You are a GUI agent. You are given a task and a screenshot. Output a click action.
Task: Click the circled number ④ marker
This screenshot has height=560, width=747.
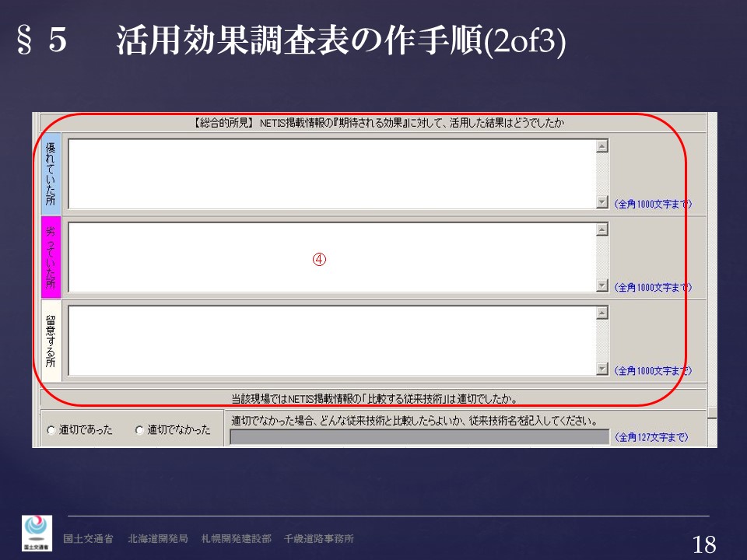pos(318,260)
